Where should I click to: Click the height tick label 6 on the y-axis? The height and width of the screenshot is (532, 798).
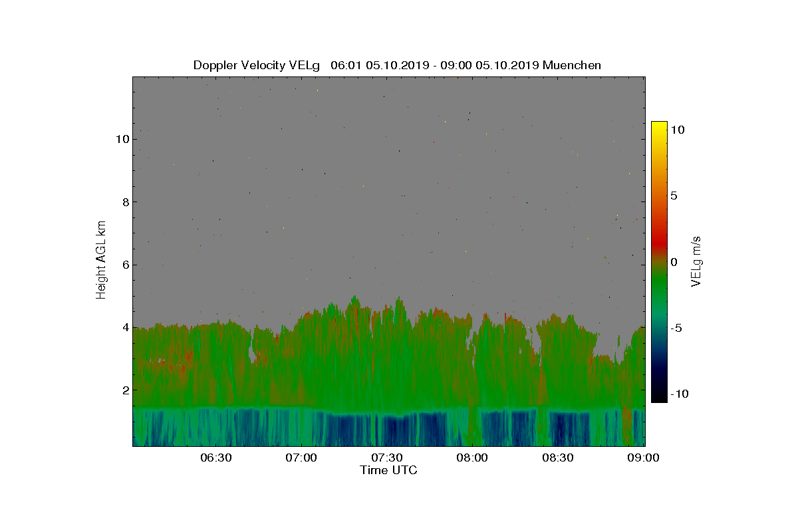125,265
